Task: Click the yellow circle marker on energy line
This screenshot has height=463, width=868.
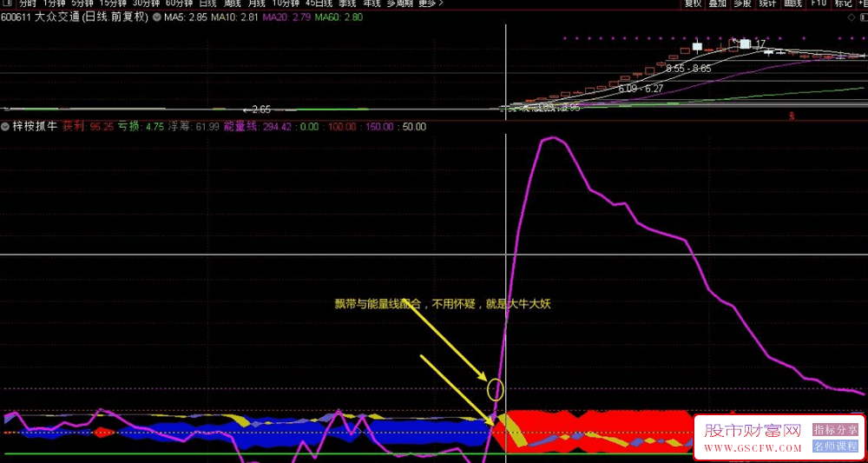Action: tap(496, 389)
